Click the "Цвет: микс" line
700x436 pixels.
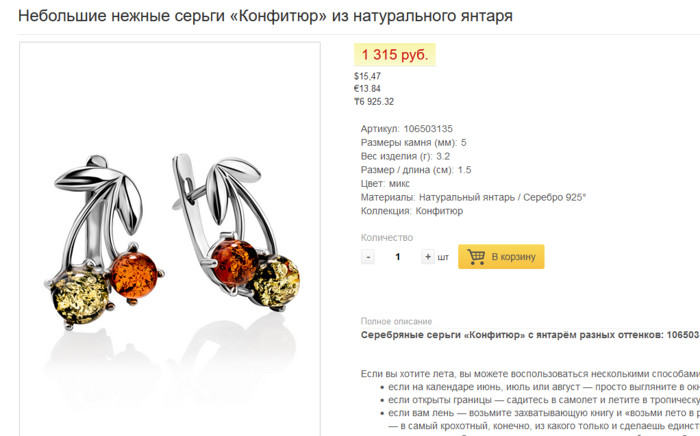pyautogui.click(x=385, y=183)
